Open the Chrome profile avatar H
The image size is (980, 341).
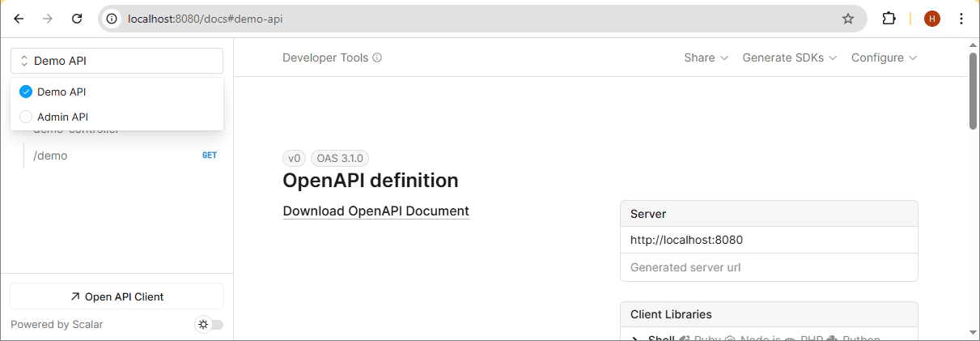932,19
